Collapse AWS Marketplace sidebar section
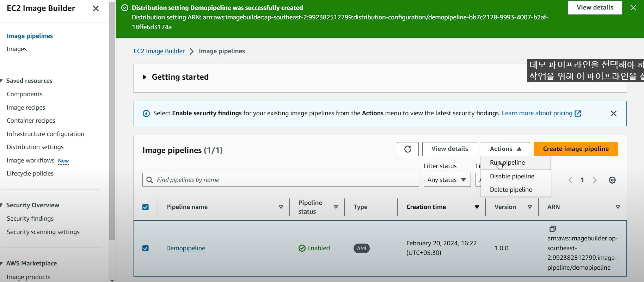 (2, 263)
